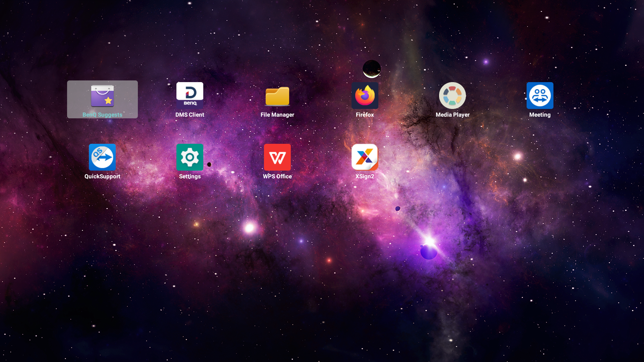Click the "QuickSupport" label text
The image size is (644, 362).
[102, 176]
